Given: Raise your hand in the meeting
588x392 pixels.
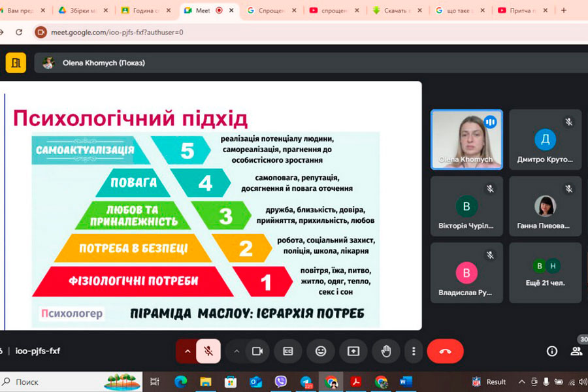Looking at the screenshot, I should [x=386, y=351].
